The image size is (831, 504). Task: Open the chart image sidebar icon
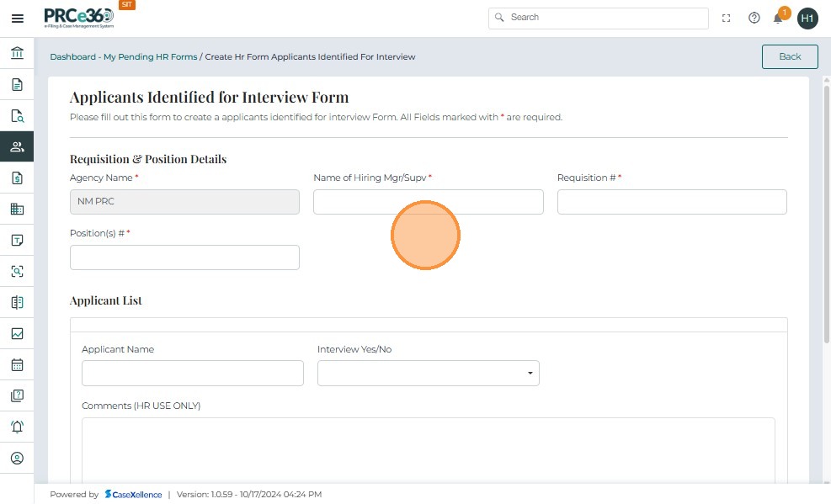click(x=17, y=333)
